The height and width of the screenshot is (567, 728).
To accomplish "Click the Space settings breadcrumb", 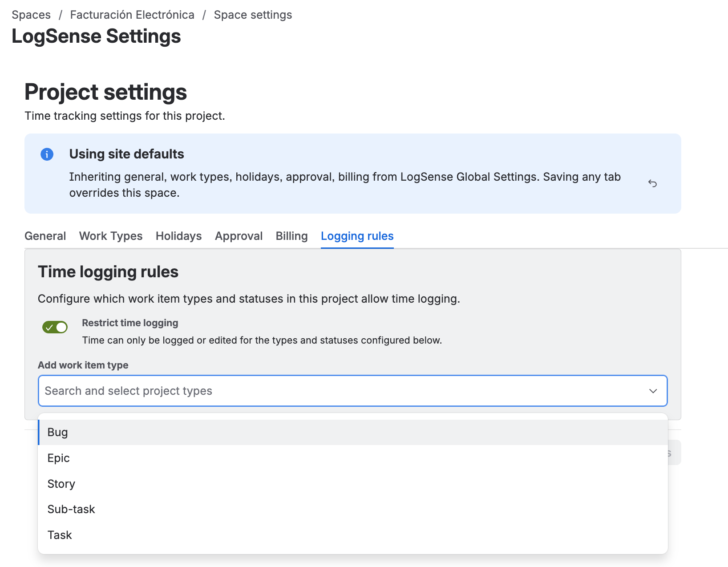I will coord(253,15).
